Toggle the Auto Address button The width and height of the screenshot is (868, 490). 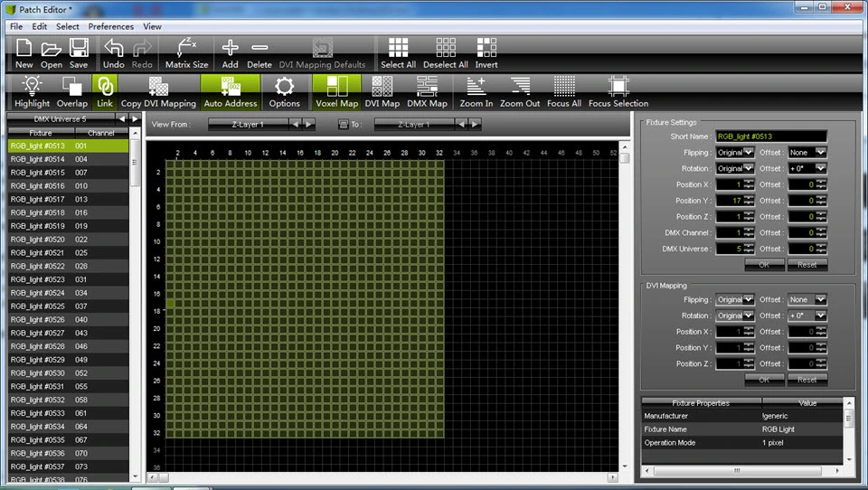tap(231, 92)
